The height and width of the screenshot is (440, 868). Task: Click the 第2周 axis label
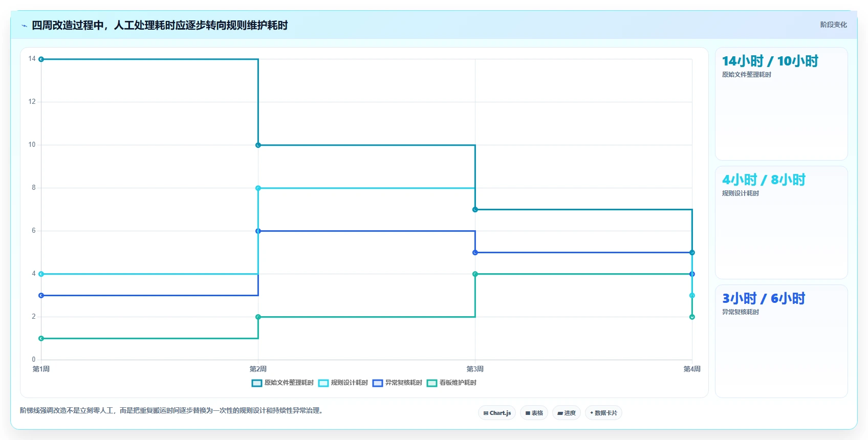tap(258, 369)
